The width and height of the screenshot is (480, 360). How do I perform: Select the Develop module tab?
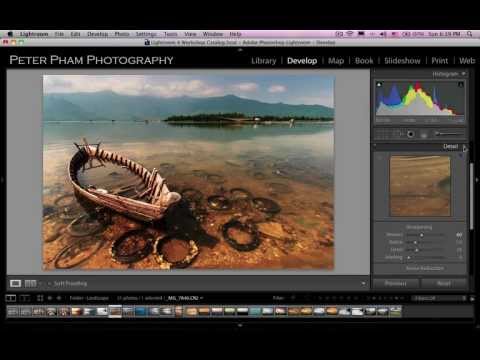(x=302, y=61)
